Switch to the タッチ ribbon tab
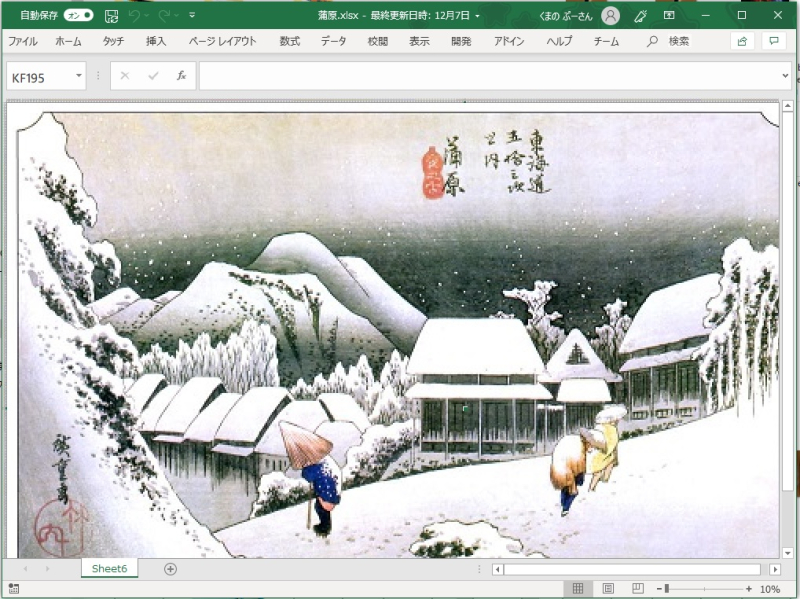The width and height of the screenshot is (800, 599). (113, 41)
